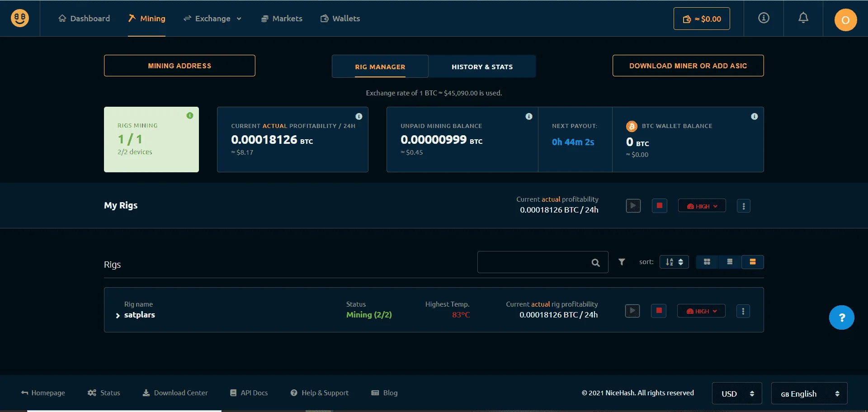This screenshot has height=412, width=868.
Task: Go to the Mining tab
Action: [x=146, y=19]
